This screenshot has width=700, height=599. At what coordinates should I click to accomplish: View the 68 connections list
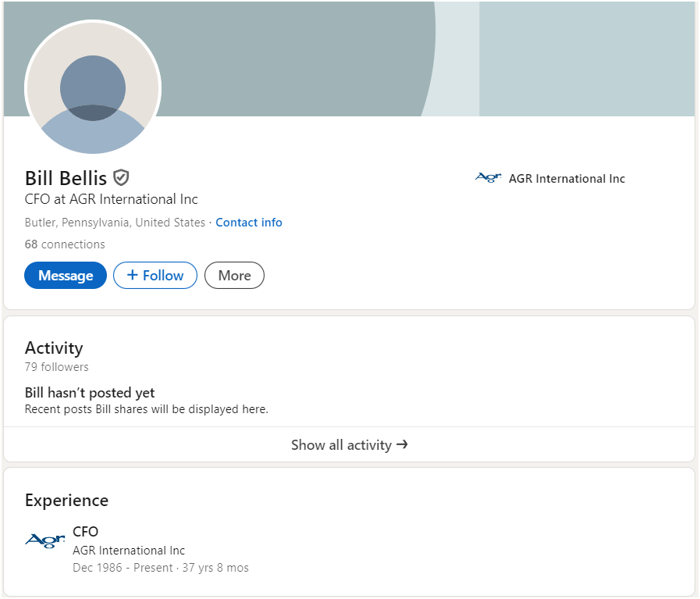pyautogui.click(x=65, y=244)
